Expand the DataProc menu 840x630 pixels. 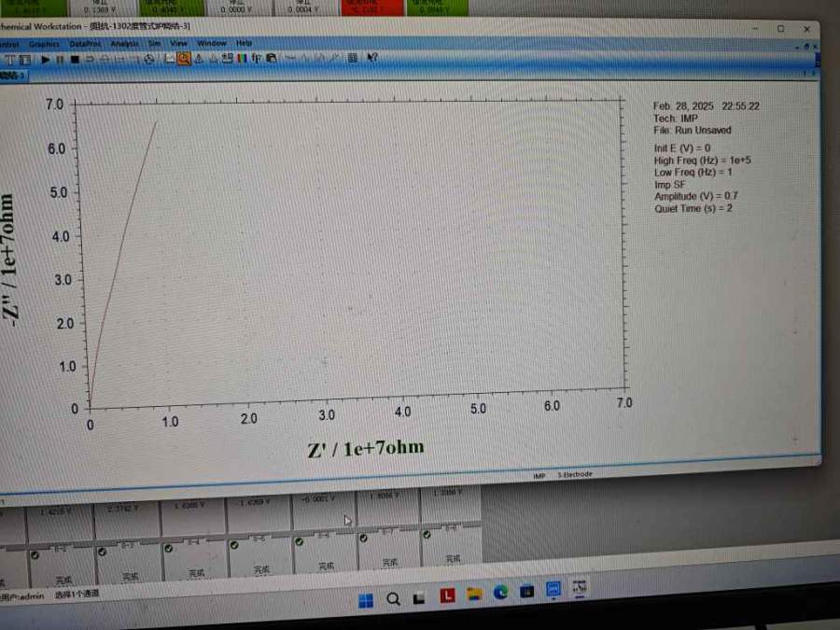pos(85,43)
